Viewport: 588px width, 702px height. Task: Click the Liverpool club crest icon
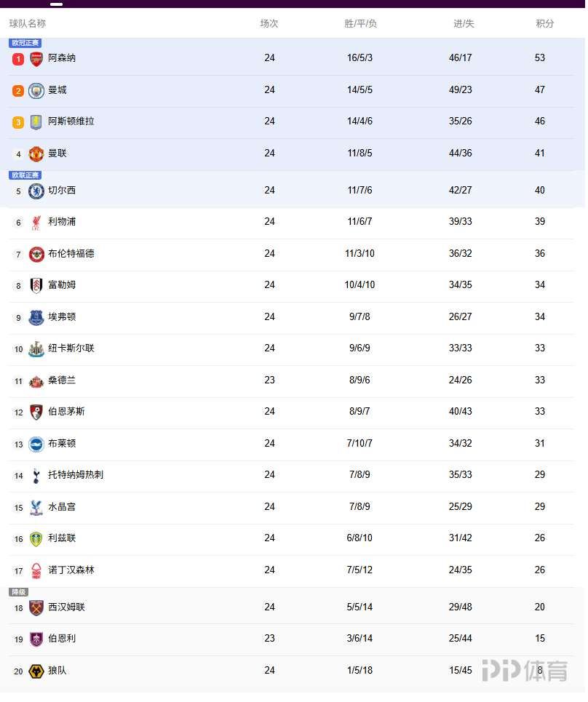[36, 223]
